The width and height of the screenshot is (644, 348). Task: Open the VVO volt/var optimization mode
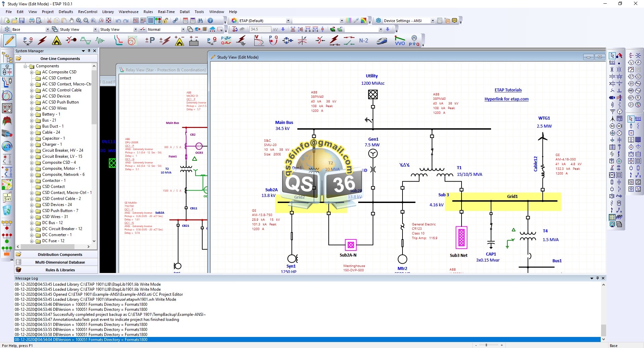click(400, 41)
